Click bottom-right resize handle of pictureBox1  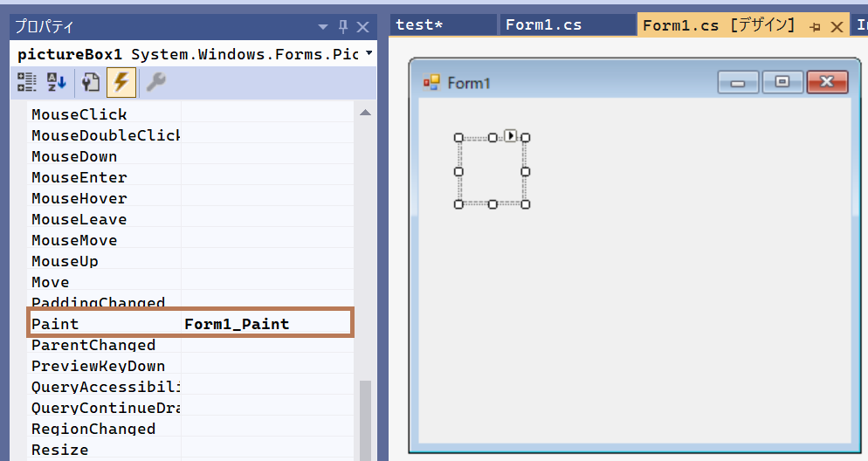[526, 205]
